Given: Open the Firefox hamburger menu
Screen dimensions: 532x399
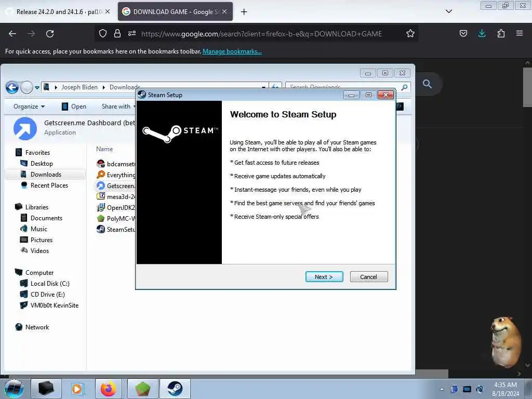Looking at the screenshot, I should click(x=520, y=34).
